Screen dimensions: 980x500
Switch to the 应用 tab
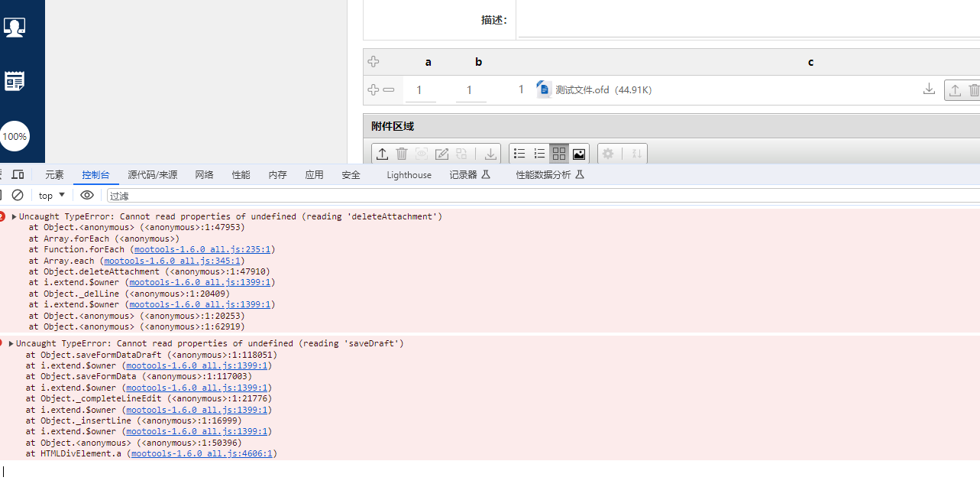pos(314,175)
